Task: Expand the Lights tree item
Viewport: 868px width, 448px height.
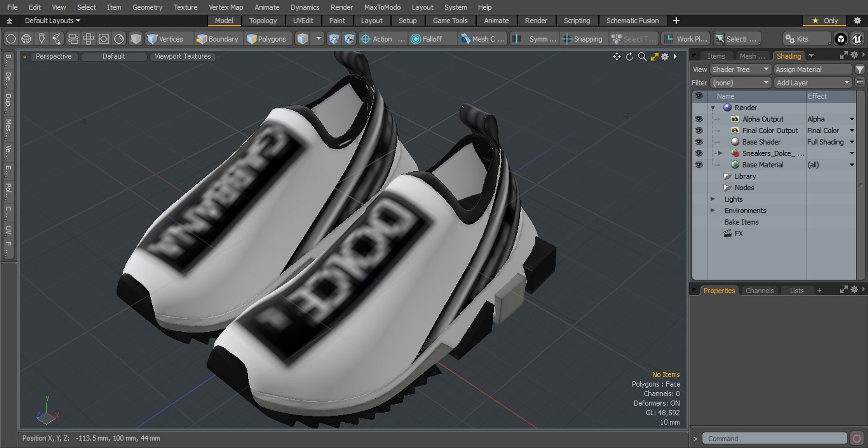Action: [x=713, y=199]
